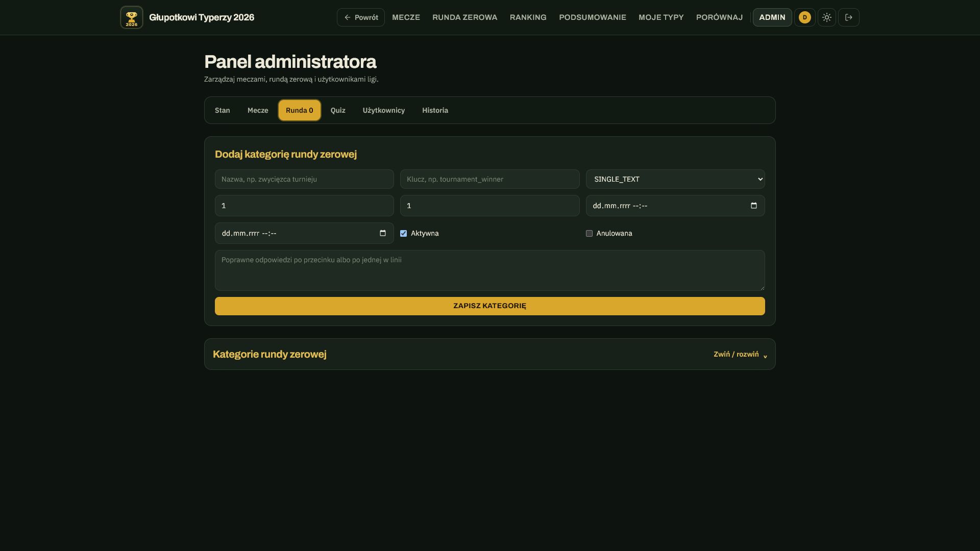Open PODSUMOWANIE navigation link
This screenshot has width=980, height=551.
[x=593, y=17]
